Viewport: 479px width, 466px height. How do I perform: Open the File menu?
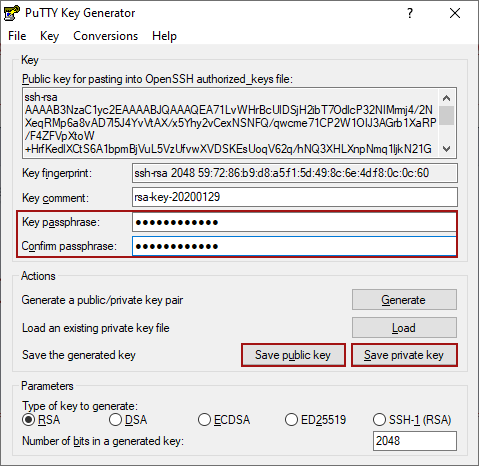(x=17, y=36)
